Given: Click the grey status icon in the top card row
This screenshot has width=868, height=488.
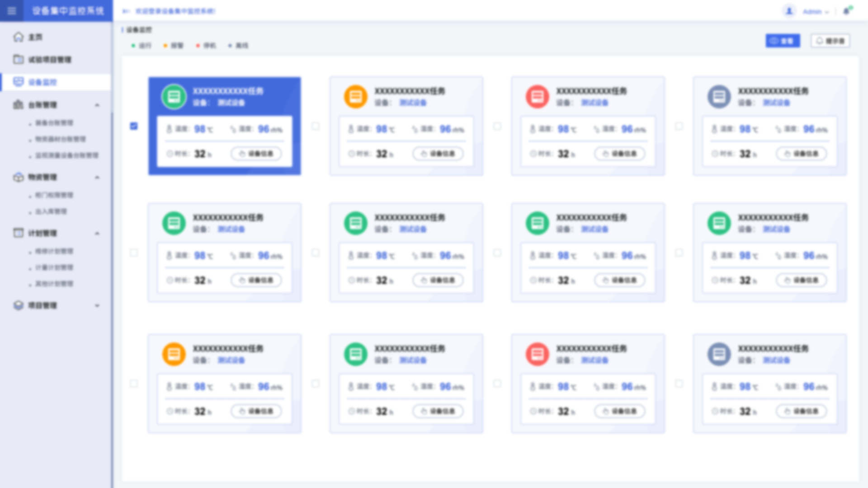Looking at the screenshot, I should click(719, 96).
